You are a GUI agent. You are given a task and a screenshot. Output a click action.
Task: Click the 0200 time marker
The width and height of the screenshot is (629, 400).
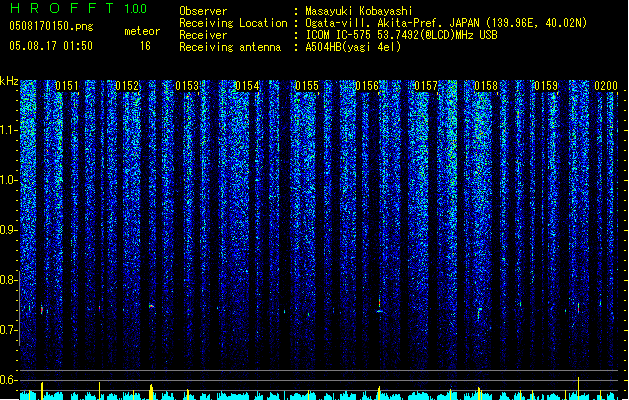coord(606,86)
